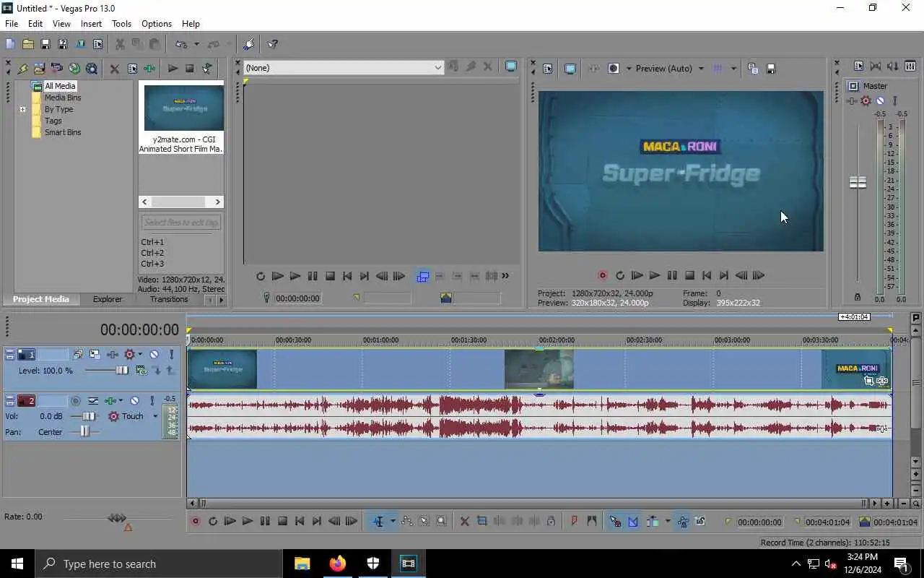Click the trimmer external monitor icon
The image size is (924, 578).
(x=511, y=67)
